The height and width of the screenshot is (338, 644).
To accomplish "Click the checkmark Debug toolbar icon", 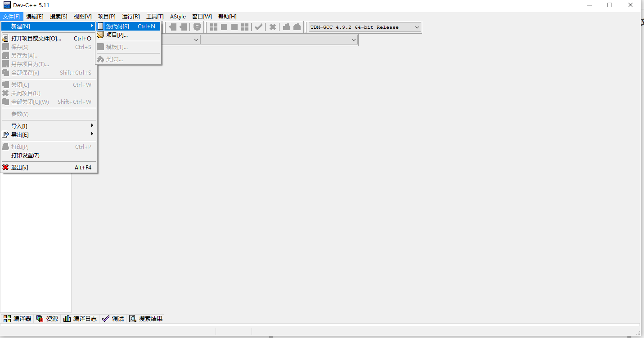I will [x=259, y=27].
